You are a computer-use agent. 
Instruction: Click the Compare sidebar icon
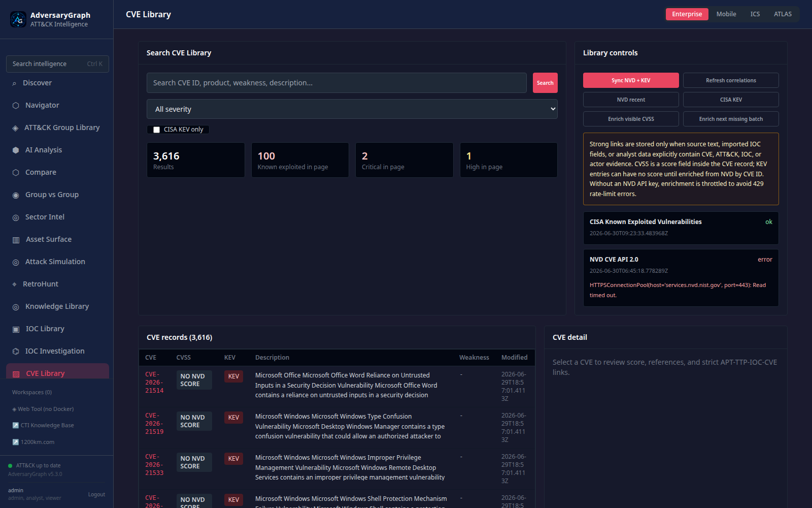[x=16, y=173]
